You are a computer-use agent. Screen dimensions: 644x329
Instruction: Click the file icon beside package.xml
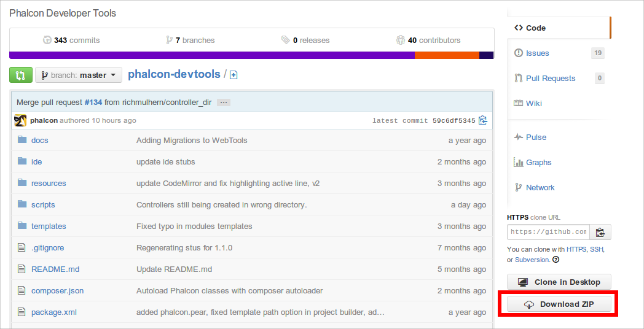click(x=22, y=312)
